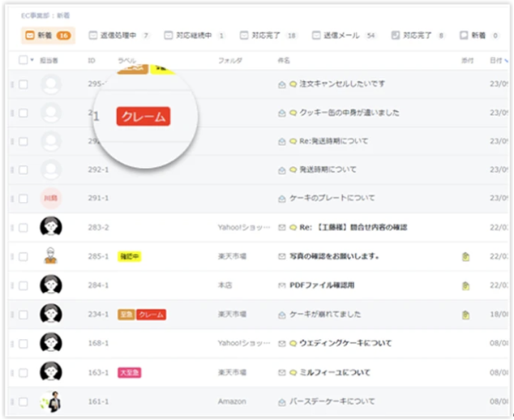Open the バースデーケーキについて message
This screenshot has height=420, width=514.
(x=332, y=401)
